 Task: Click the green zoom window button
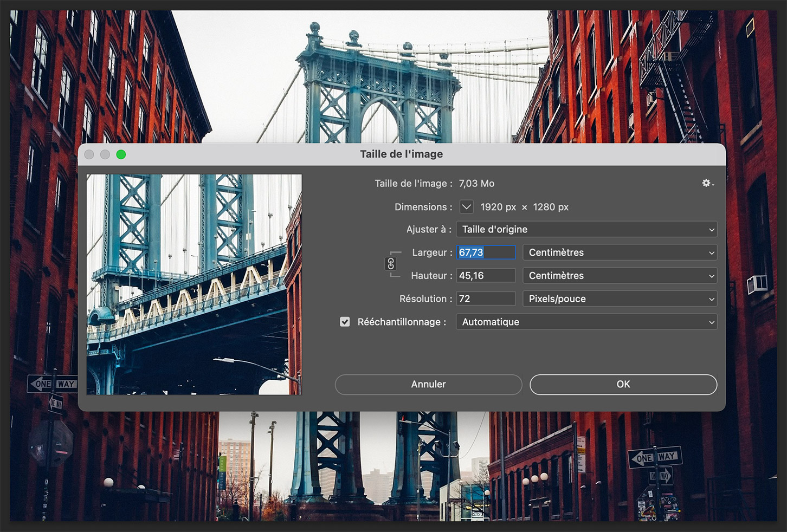tap(121, 154)
